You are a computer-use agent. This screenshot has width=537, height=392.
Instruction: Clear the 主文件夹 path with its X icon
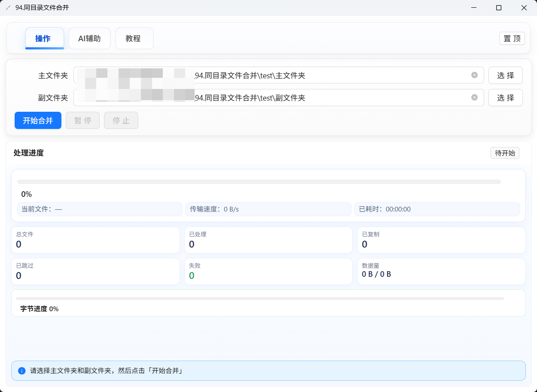474,75
